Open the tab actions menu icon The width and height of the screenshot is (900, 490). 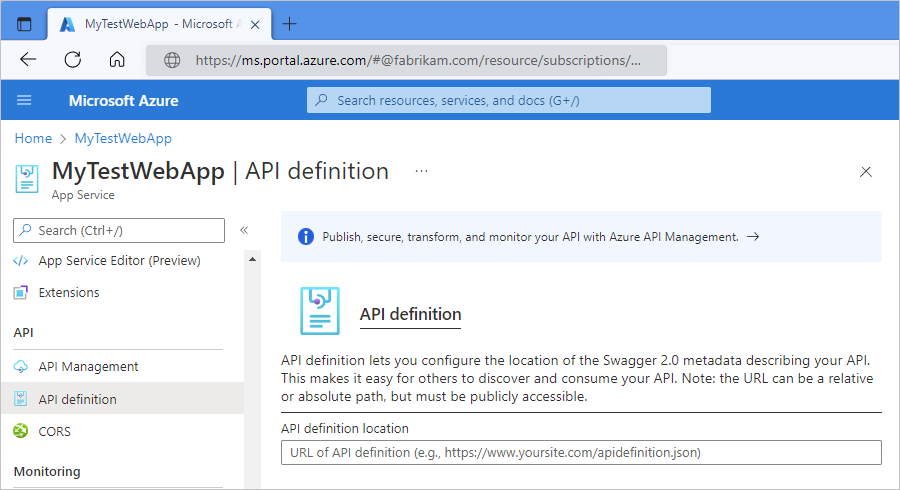click(x=24, y=24)
